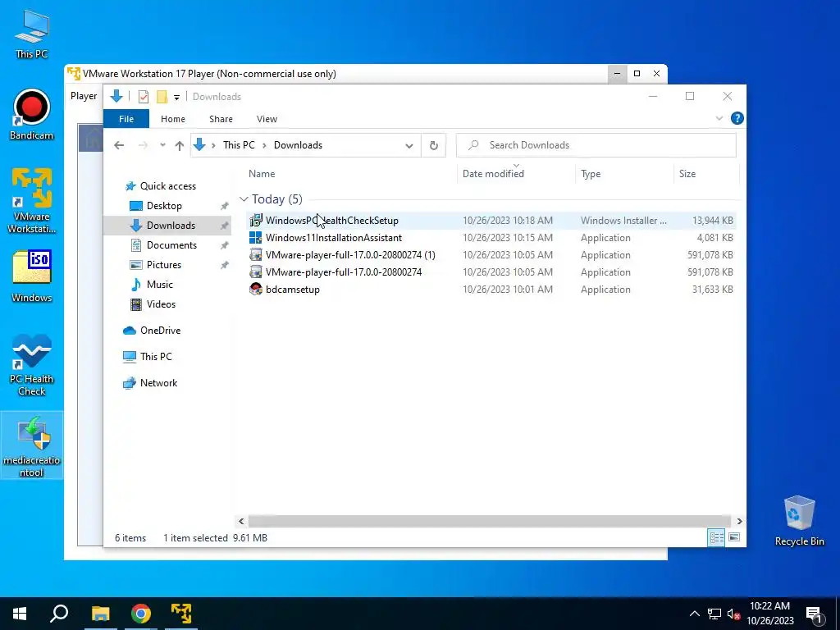Open Customize Quick Access Toolbar dropdown
The height and width of the screenshot is (630, 840).
coord(176,97)
